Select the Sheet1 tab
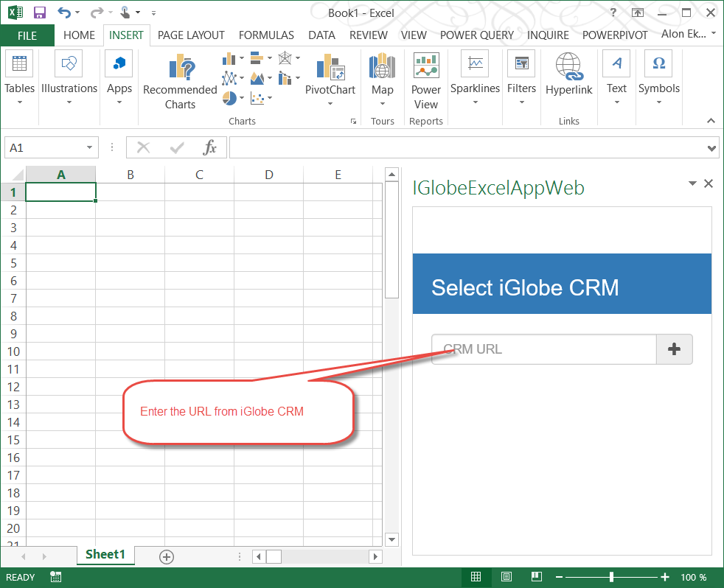Screen dimensions: 724x588 coord(105,555)
